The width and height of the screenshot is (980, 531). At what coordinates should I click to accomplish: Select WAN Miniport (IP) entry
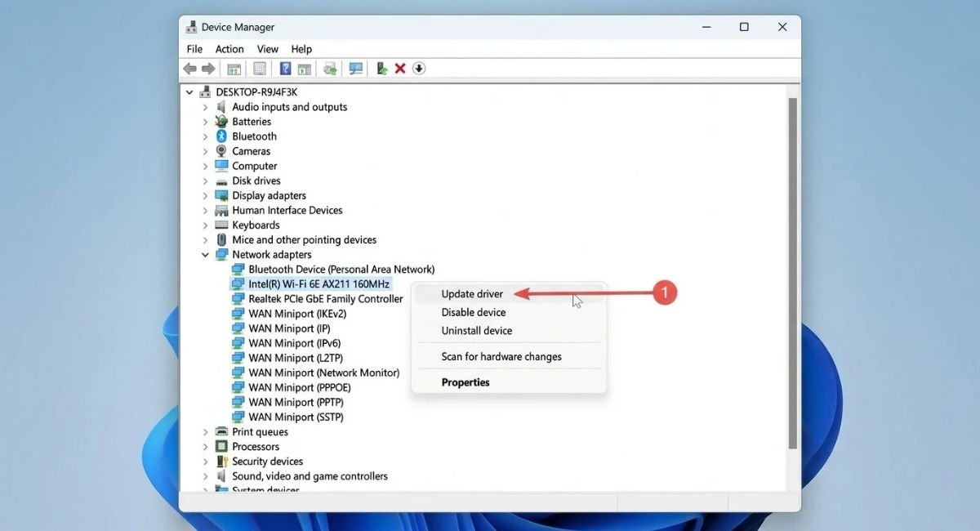click(289, 328)
